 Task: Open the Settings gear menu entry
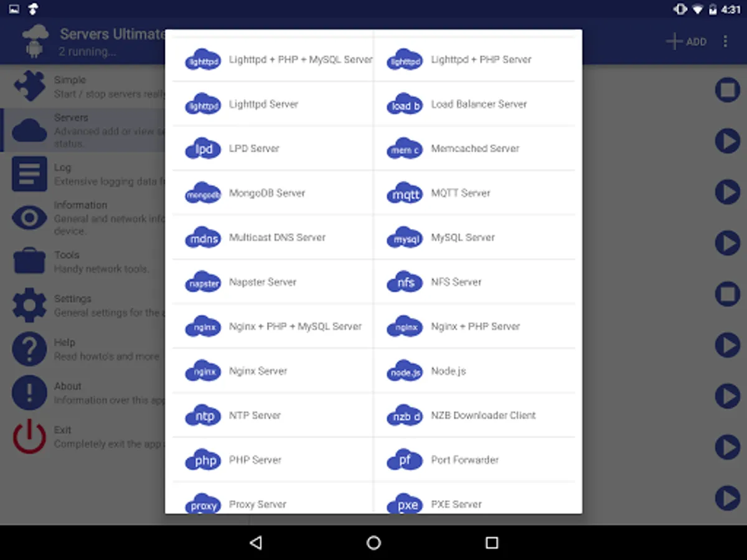[83, 305]
